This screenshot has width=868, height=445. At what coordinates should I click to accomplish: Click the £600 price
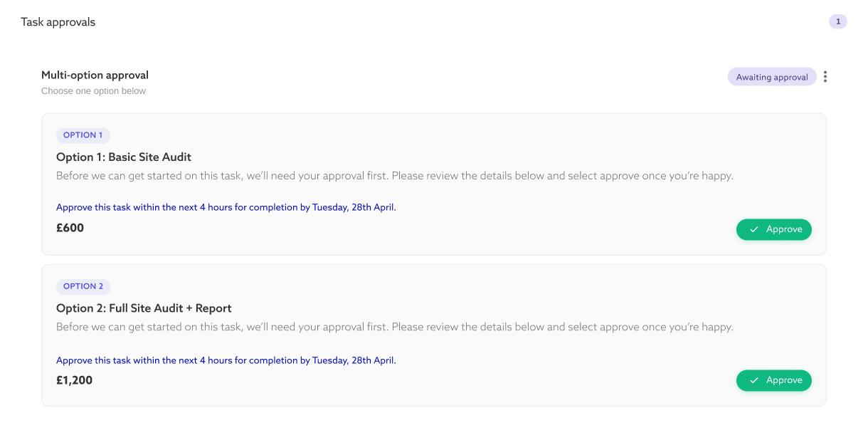point(70,228)
